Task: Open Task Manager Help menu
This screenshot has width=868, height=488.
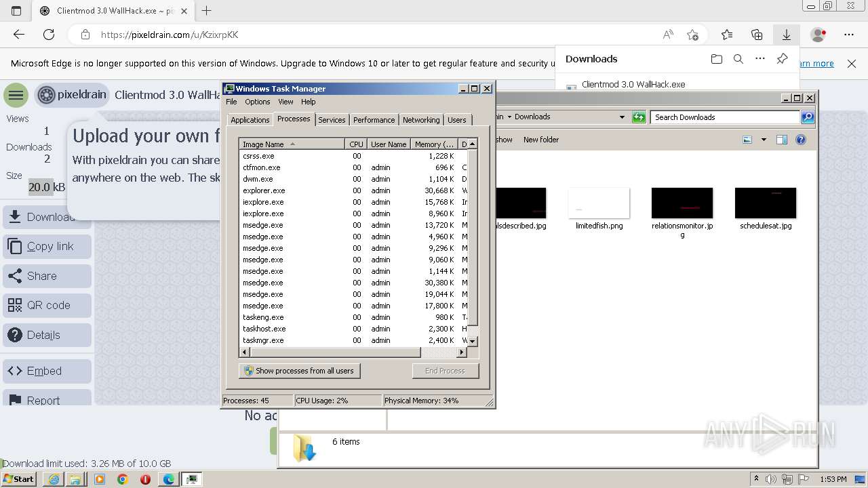Action: pos(308,102)
